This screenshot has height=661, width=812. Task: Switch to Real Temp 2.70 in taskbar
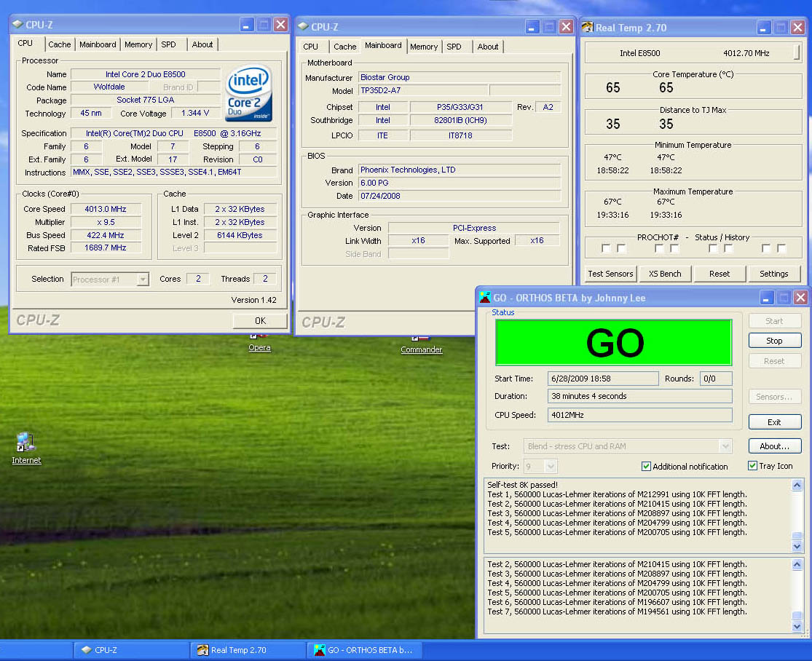pos(232,650)
